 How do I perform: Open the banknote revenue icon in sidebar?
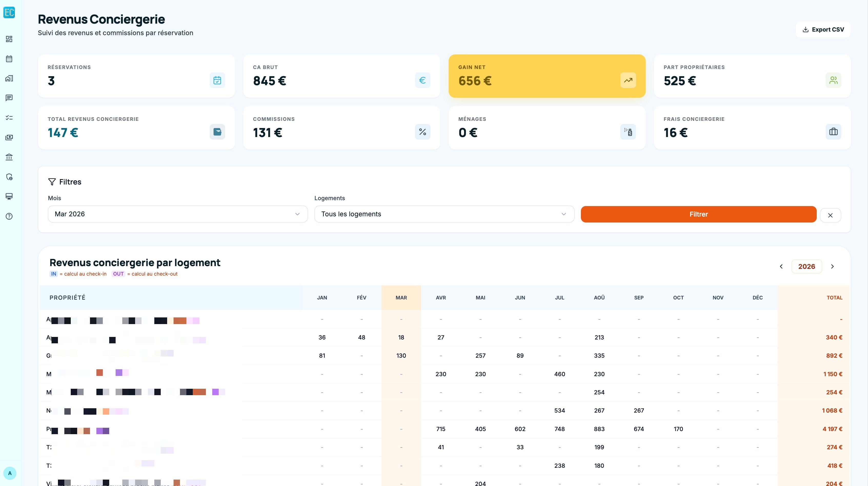point(9,137)
